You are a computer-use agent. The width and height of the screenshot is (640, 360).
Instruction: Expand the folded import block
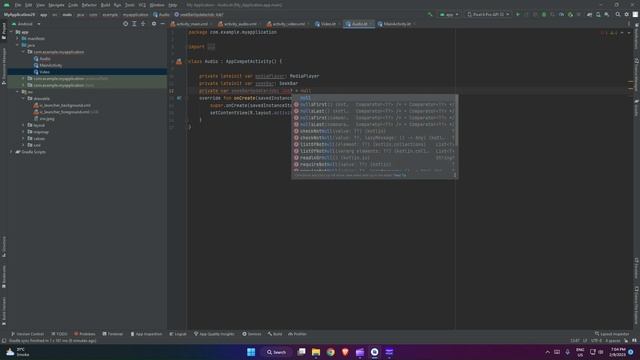(211, 47)
